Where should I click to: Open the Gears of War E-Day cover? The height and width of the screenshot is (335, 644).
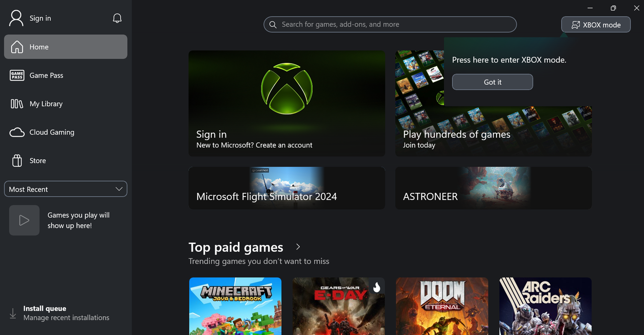[x=339, y=306]
